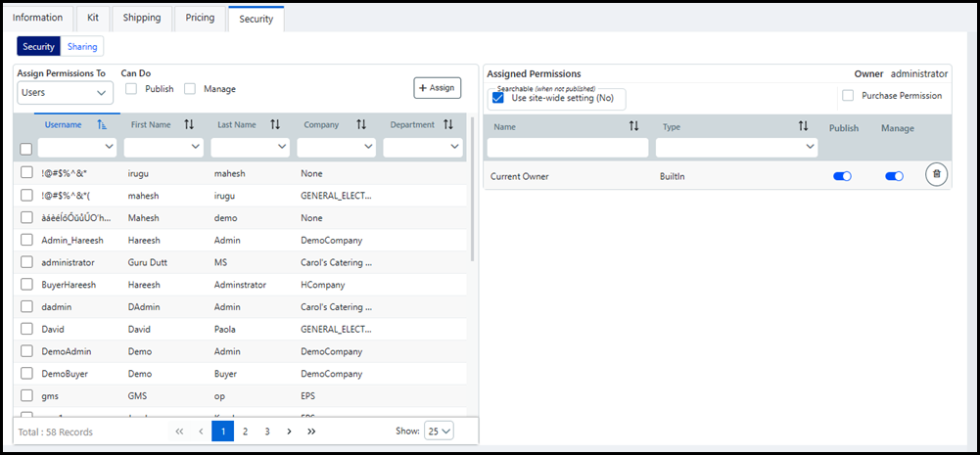
Task: Click the delete trash icon for Current Owner
Action: coord(936,175)
